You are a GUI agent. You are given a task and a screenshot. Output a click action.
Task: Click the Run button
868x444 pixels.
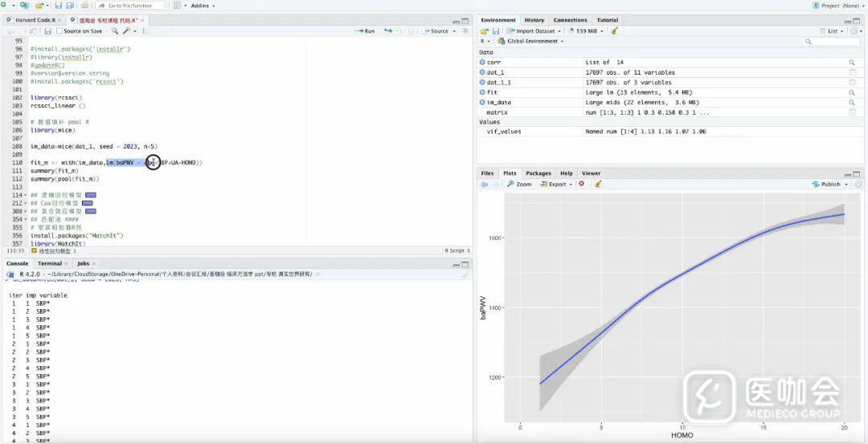click(366, 31)
